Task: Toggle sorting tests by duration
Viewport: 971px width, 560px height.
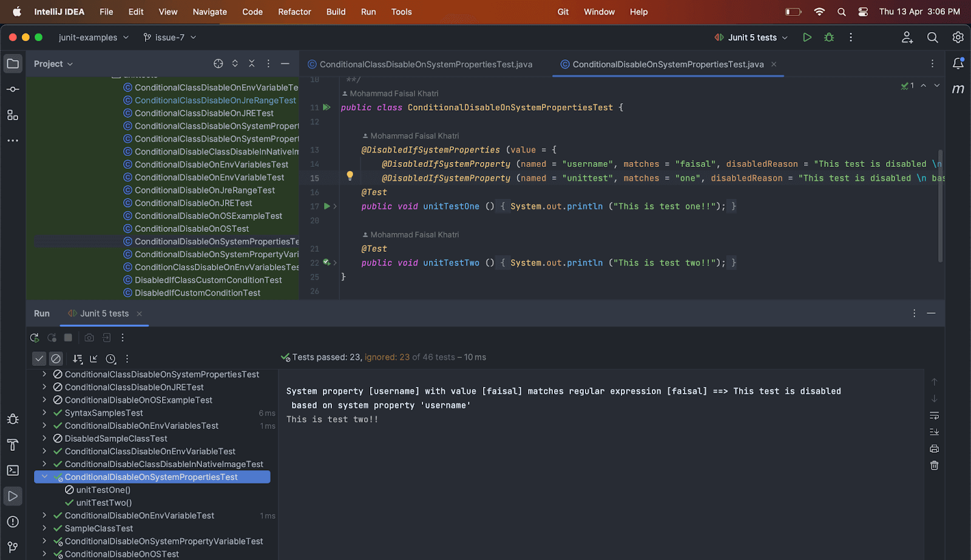Action: point(111,358)
